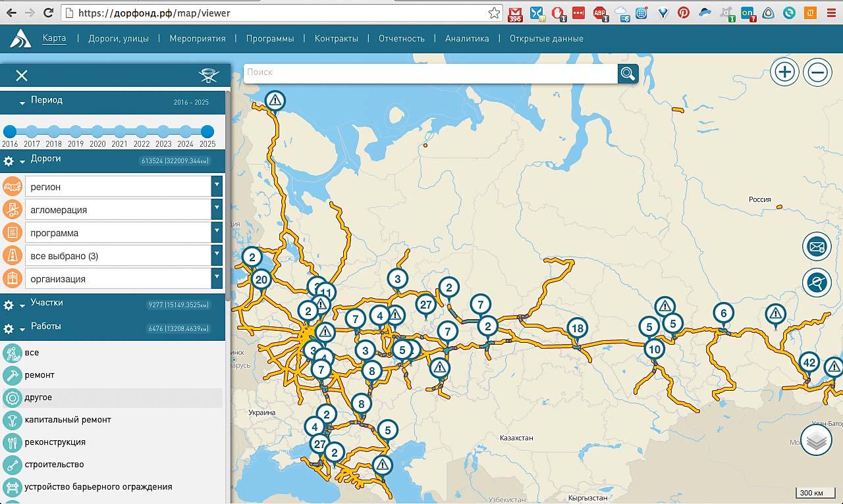Click the search magnifier icon
Image resolution: width=843 pixels, height=504 pixels.
pyautogui.click(x=628, y=73)
